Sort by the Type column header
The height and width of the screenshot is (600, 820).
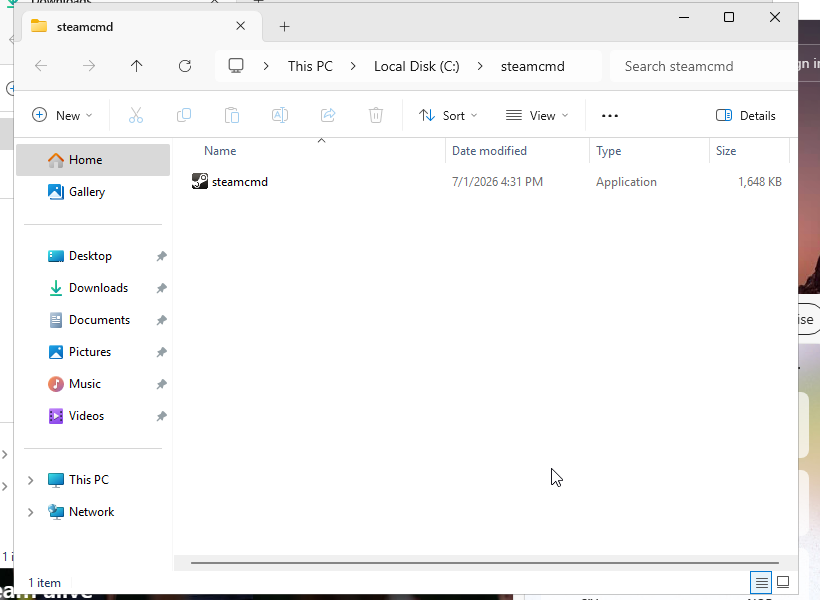click(649, 151)
